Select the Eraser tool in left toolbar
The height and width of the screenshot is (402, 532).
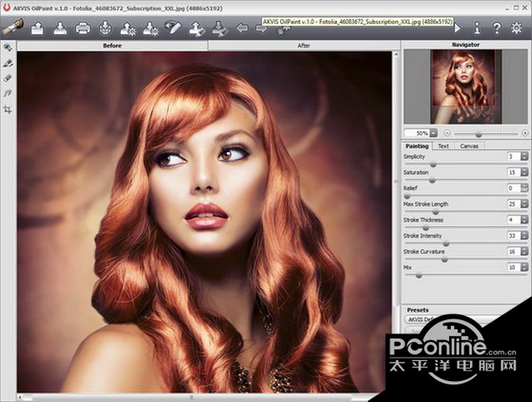[8, 79]
